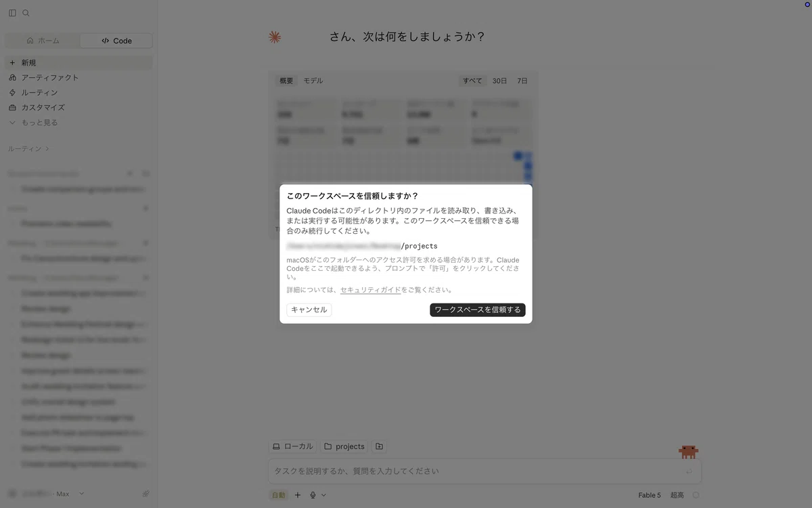The height and width of the screenshot is (508, 812).
Task: Click the add folder icon
Action: (379, 446)
